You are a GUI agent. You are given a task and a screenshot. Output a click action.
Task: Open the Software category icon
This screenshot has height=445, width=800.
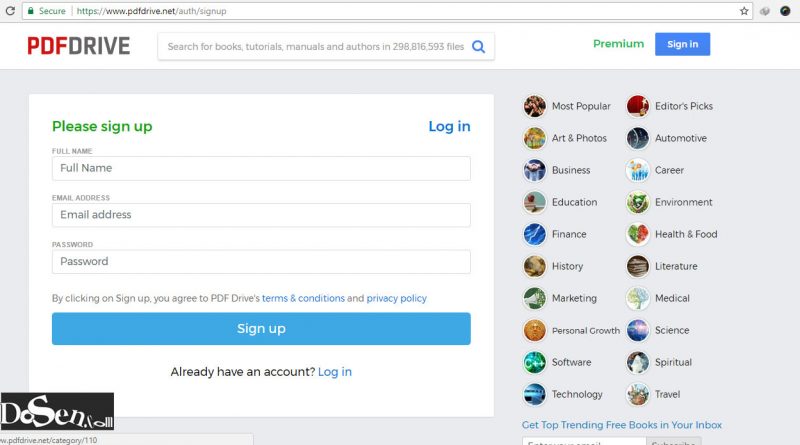click(x=535, y=362)
